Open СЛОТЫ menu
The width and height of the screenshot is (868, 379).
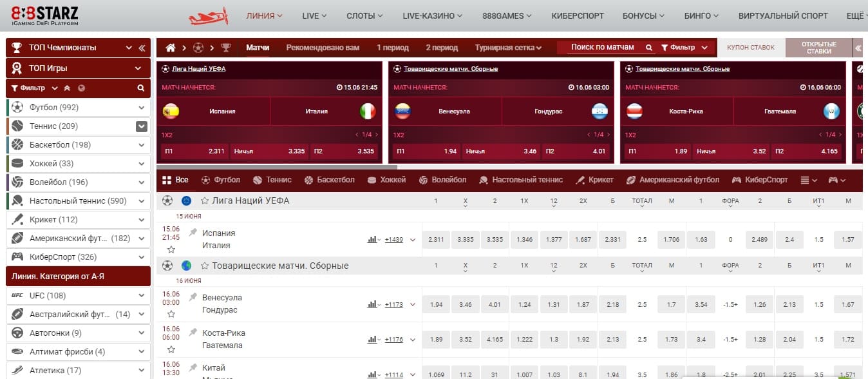364,15
